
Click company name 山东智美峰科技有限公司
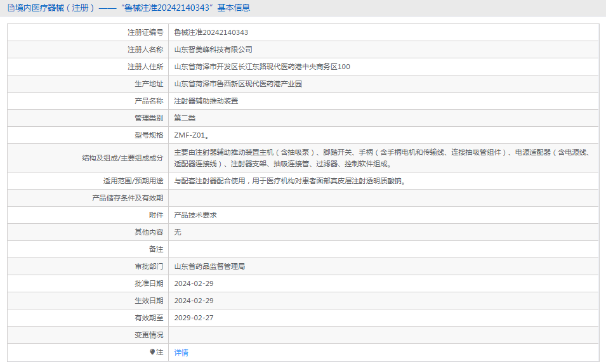click(213, 49)
